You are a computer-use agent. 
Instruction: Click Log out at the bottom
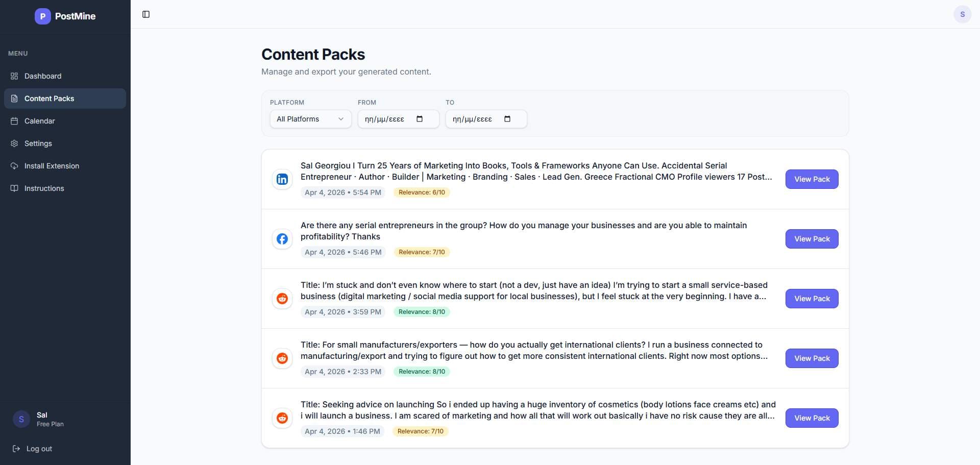tap(39, 449)
